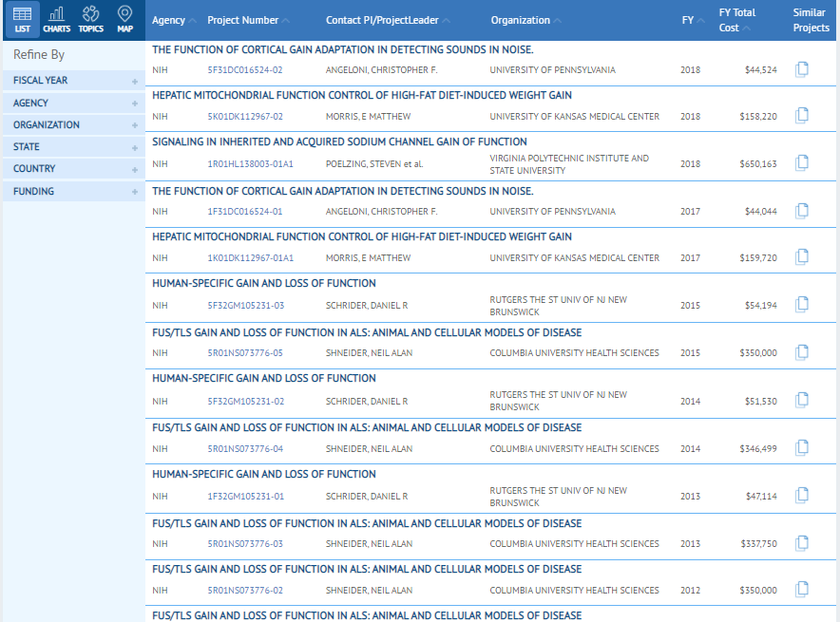Open project number 5F32GM105231-03 link
The width and height of the screenshot is (840, 622).
[x=246, y=306]
